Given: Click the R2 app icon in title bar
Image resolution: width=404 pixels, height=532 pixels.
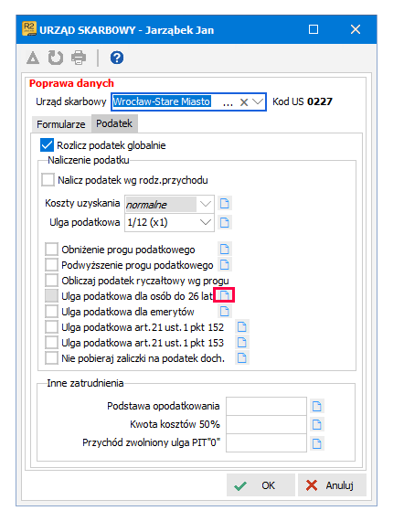Looking at the screenshot, I should [x=29, y=29].
